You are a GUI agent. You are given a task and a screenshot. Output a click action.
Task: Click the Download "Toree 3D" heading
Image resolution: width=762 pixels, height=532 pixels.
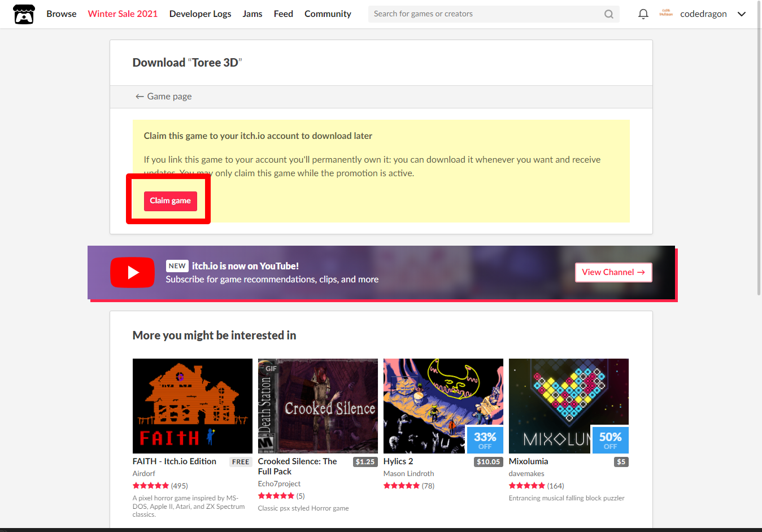pyautogui.click(x=187, y=63)
